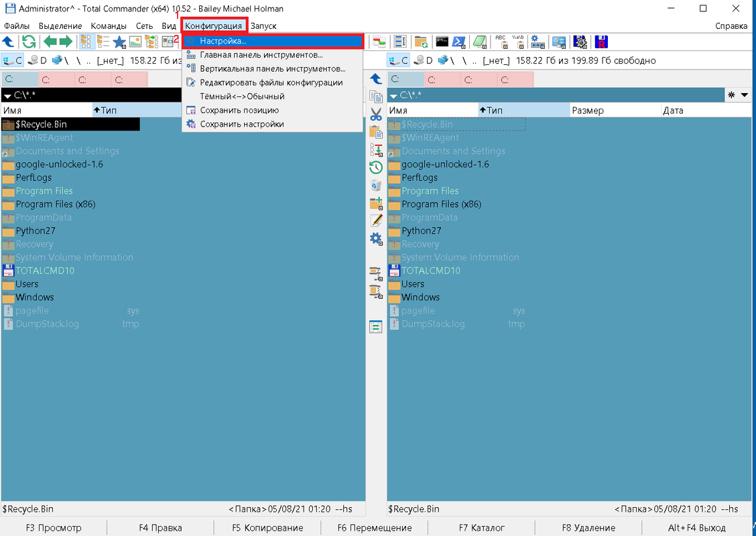Click the pack archive icon in vertical toolbar
Viewport: 756px width, 536px height.
click(376, 273)
